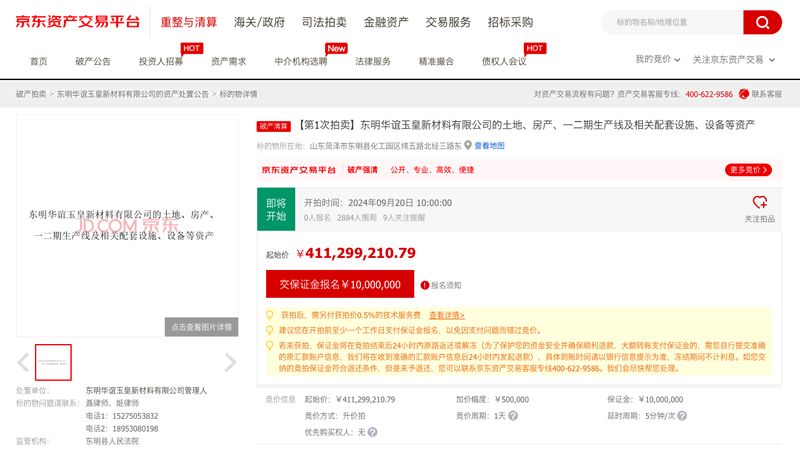800x450 pixels.
Task: Click the main lot preview image
Action: (128, 225)
